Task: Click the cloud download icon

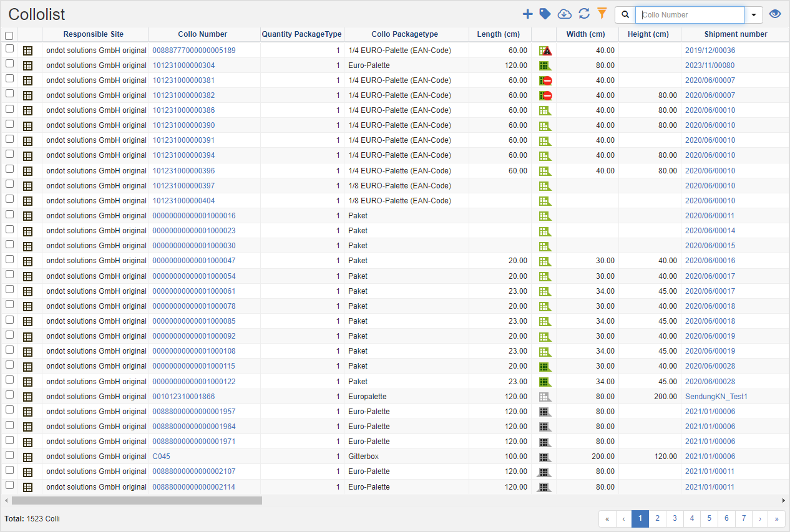Action: 564,14
